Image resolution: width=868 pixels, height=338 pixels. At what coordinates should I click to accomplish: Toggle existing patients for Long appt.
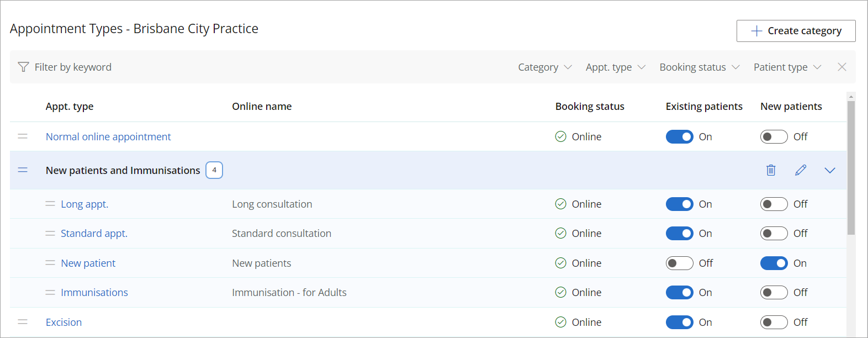[679, 204]
